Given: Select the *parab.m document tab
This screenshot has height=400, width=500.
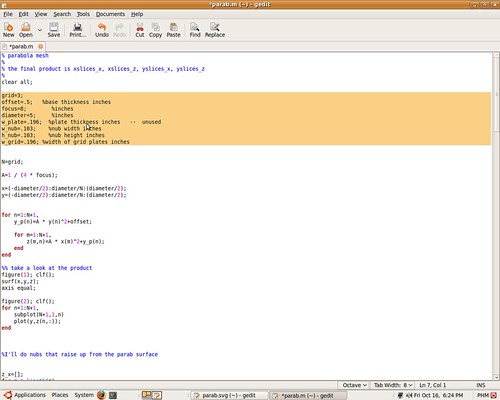Looking at the screenshot, I should (21, 46).
